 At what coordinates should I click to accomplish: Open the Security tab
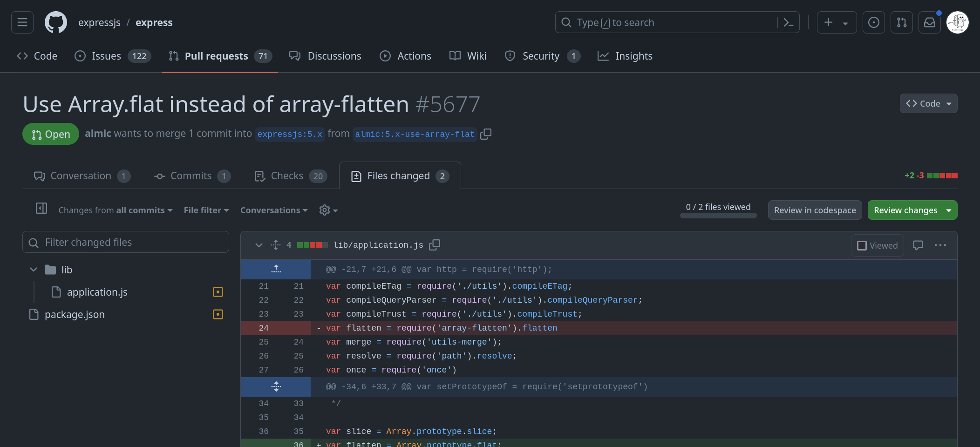(543, 56)
